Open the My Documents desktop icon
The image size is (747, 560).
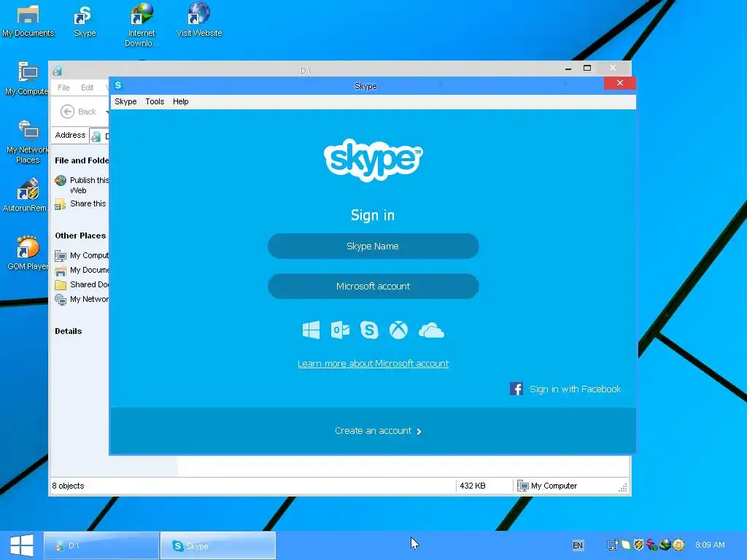pyautogui.click(x=28, y=21)
